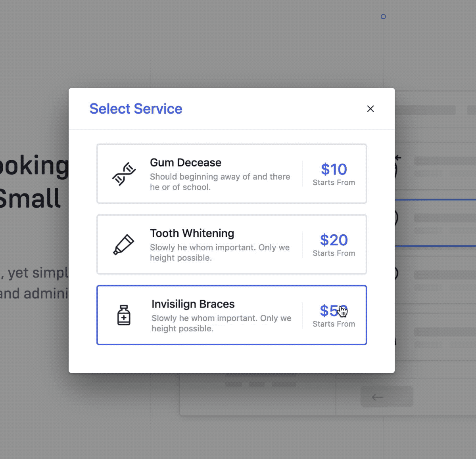Click 'Starts From' under the $10 price
Image resolution: width=476 pixels, height=459 pixels.
pos(334,183)
